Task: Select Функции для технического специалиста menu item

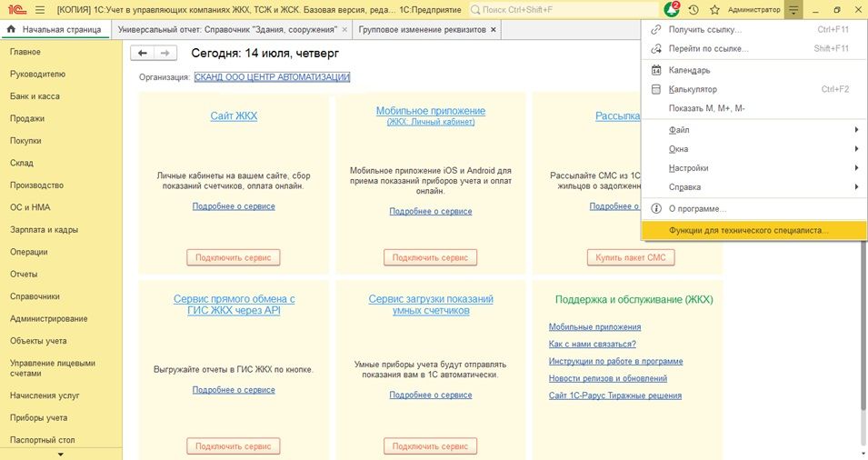Action: point(748,231)
